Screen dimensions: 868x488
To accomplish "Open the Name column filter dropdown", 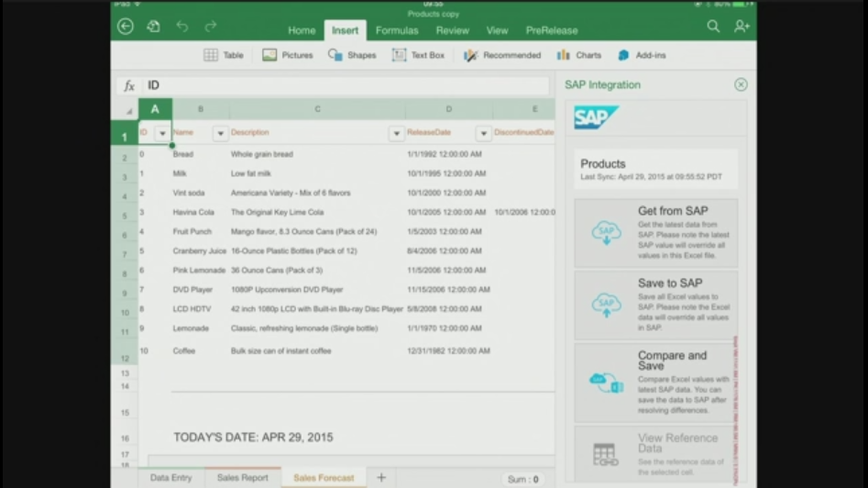I will (220, 134).
